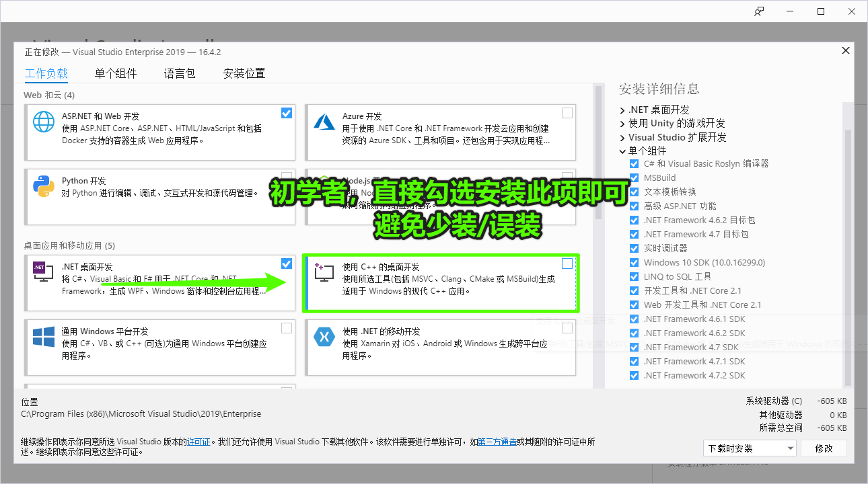The width and height of the screenshot is (868, 484).
Task: Switch to the 安装位置 tab
Action: tap(244, 74)
